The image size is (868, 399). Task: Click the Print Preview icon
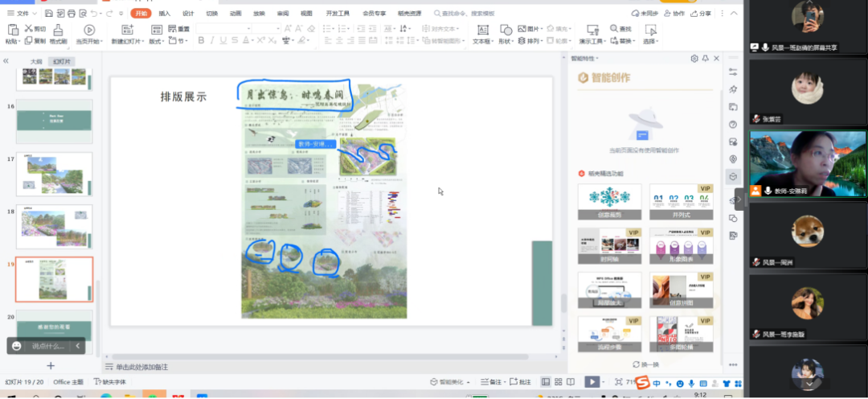(x=83, y=14)
